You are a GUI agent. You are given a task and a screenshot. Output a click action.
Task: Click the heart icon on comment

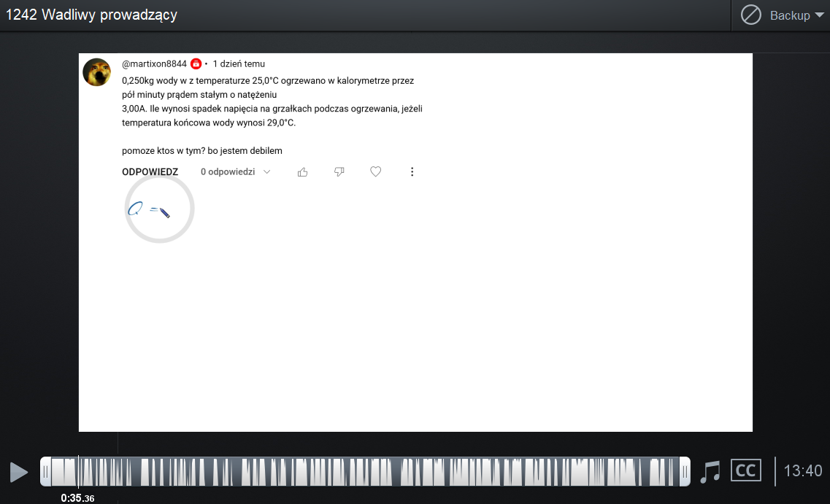(375, 172)
